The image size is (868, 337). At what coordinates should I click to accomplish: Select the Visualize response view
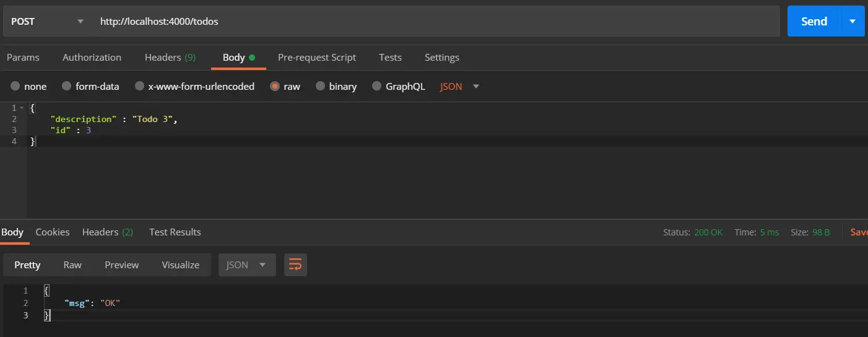tap(181, 265)
